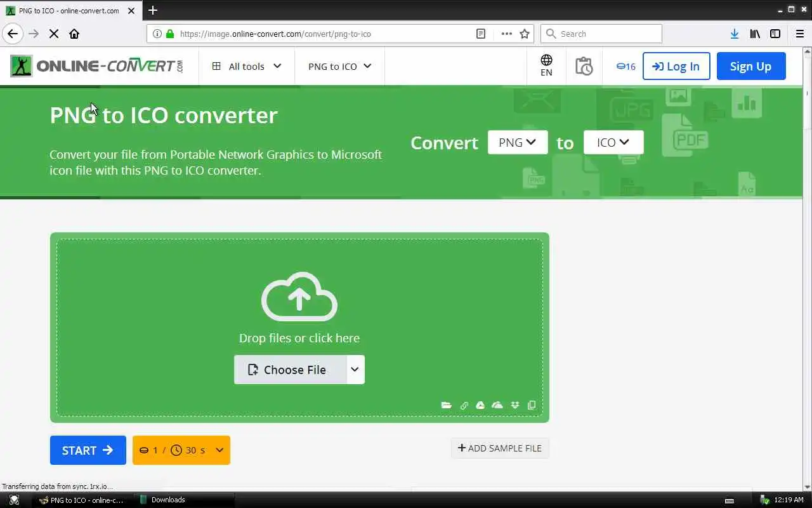This screenshot has width=812, height=508.
Task: View remaining credits coin 16
Action: click(x=625, y=66)
